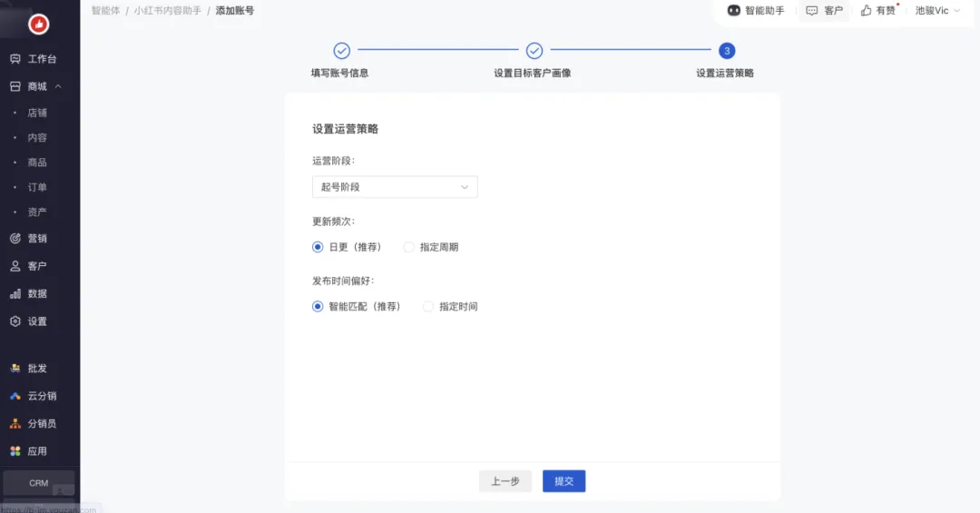The width and height of the screenshot is (980, 513).
Task: Click the 智能助手 robot icon
Action: (x=734, y=11)
